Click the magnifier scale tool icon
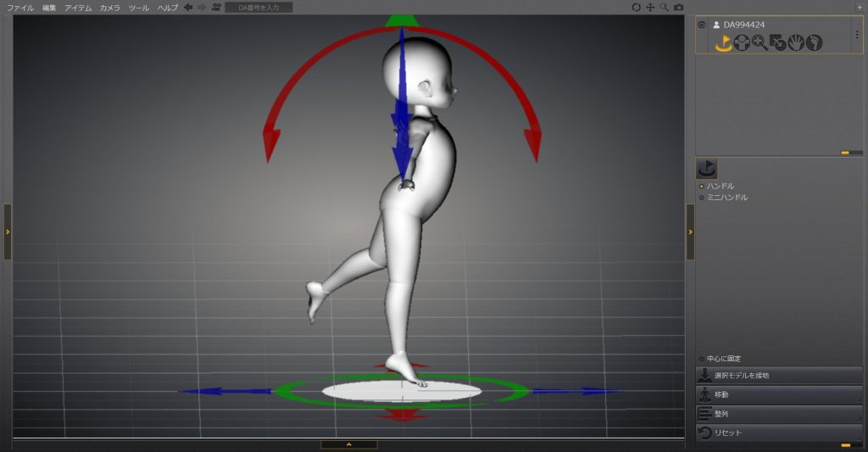 (x=759, y=42)
